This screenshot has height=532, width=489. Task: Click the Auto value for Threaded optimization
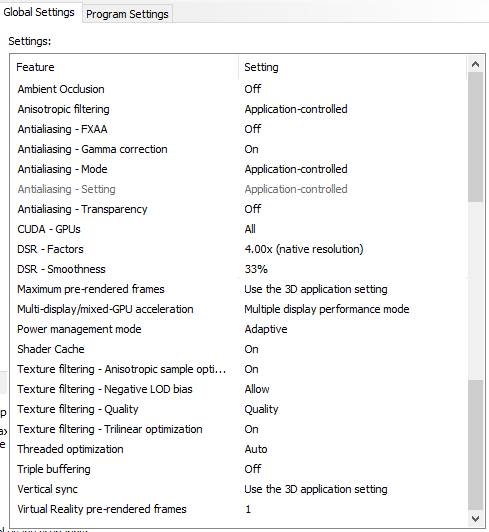pyautogui.click(x=256, y=450)
